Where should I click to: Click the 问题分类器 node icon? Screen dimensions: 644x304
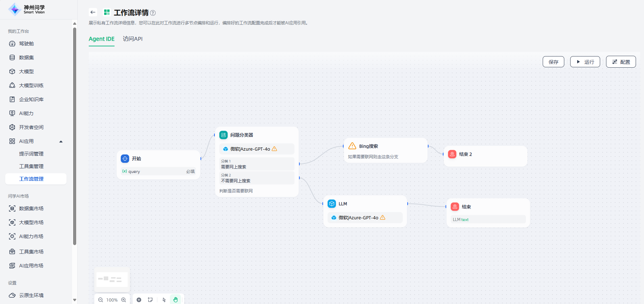(x=223, y=135)
